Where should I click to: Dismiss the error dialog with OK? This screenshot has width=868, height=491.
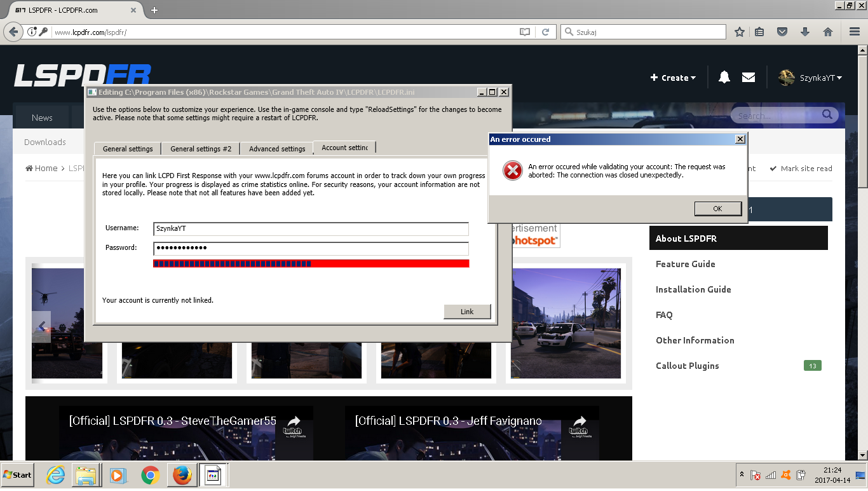pyautogui.click(x=717, y=209)
